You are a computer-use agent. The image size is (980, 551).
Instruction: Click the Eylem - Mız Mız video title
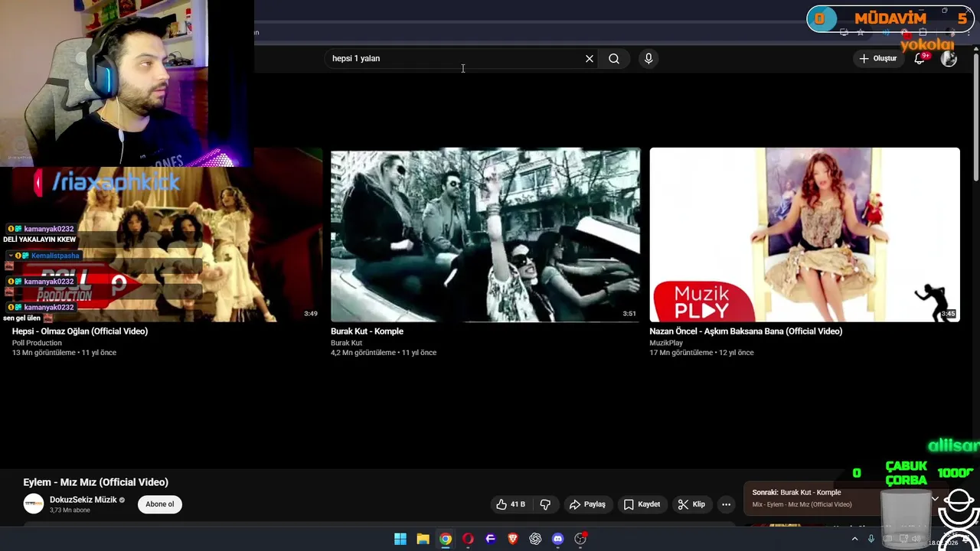click(96, 482)
